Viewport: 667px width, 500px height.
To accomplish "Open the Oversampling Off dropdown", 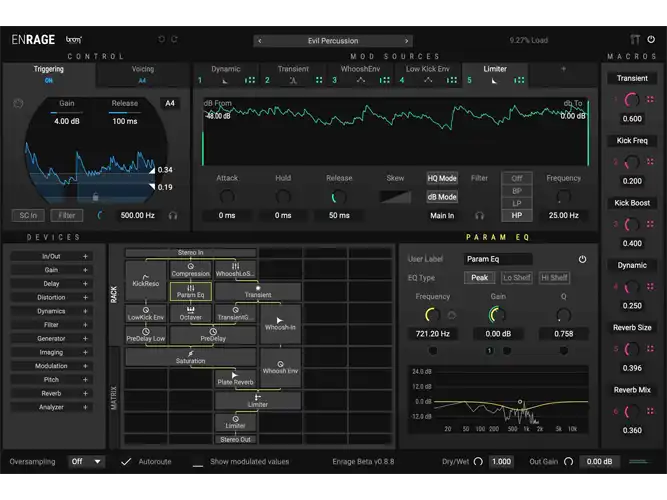I will click(86, 462).
